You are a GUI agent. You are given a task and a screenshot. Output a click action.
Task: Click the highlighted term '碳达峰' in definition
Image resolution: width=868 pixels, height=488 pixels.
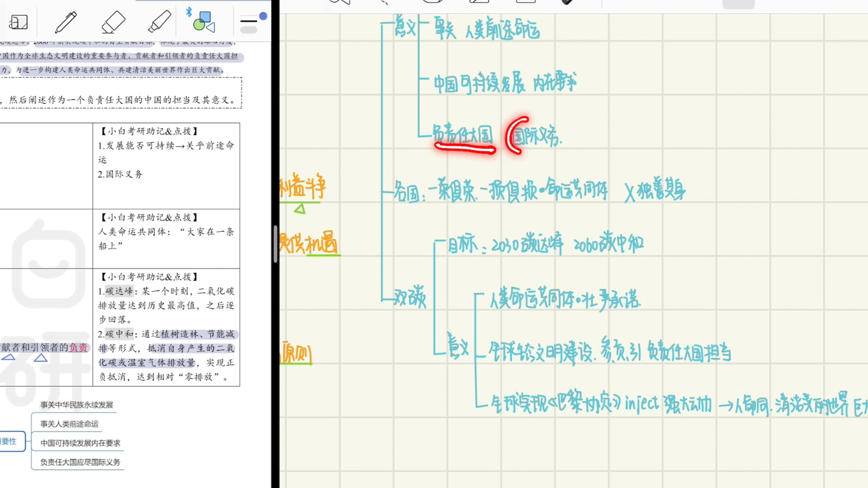click(119, 291)
